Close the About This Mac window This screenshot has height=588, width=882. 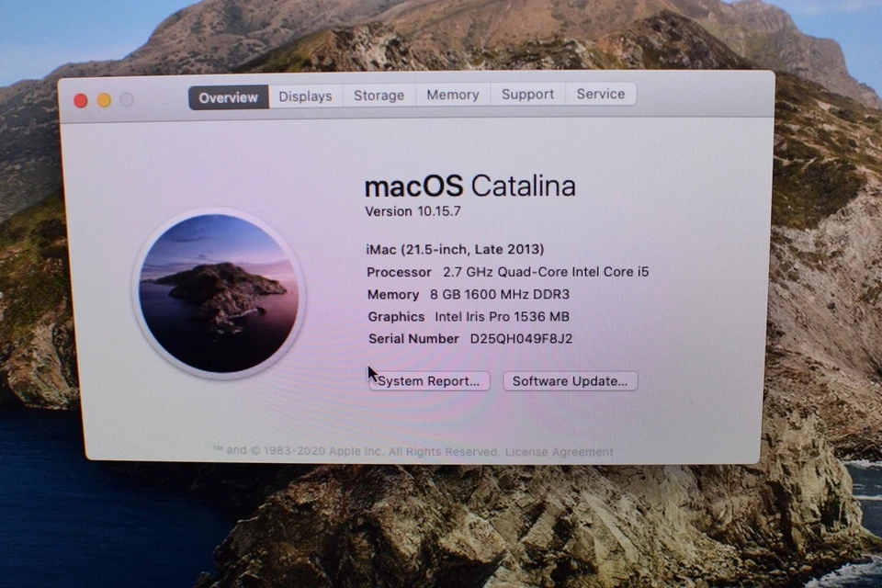point(80,100)
